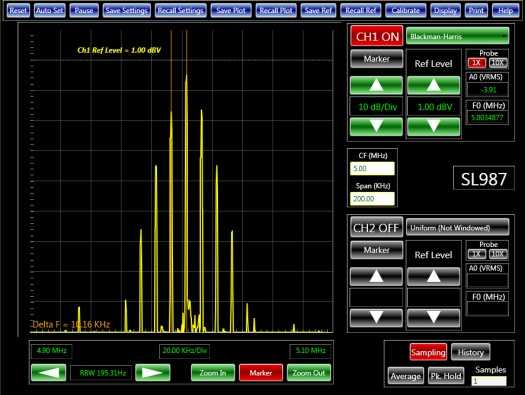This screenshot has width=525, height=395.
Task: Lower CH1 Ref Level down arrow
Action: point(433,127)
